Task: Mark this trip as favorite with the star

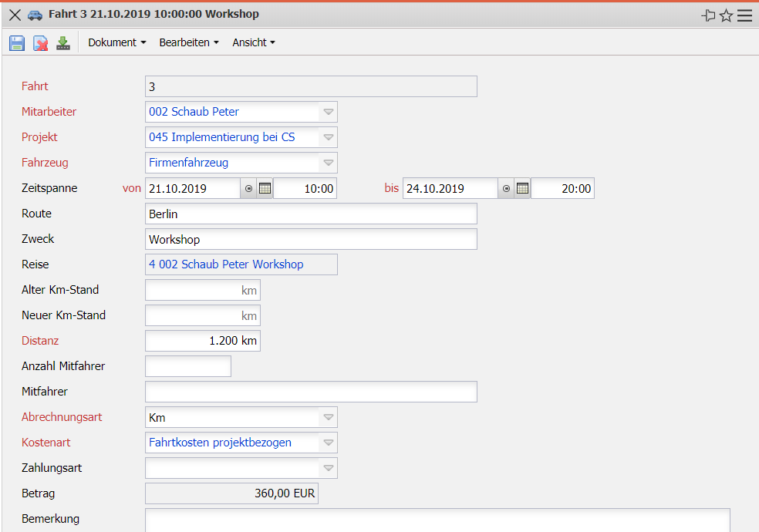Action: click(x=726, y=15)
